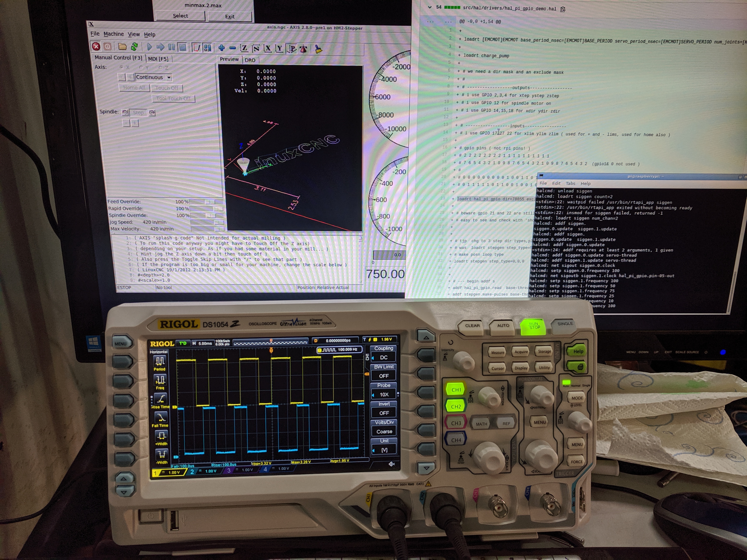Adjust the Spindle Override slider
747x560 pixels.
tap(207, 215)
